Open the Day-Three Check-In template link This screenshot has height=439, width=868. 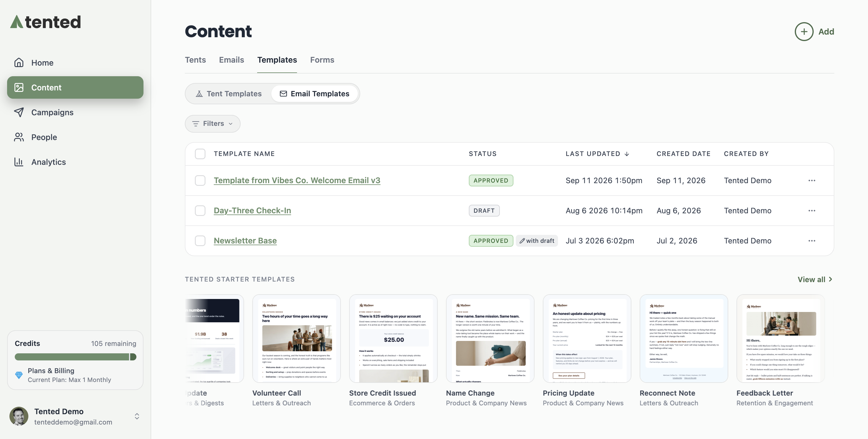[x=252, y=211]
